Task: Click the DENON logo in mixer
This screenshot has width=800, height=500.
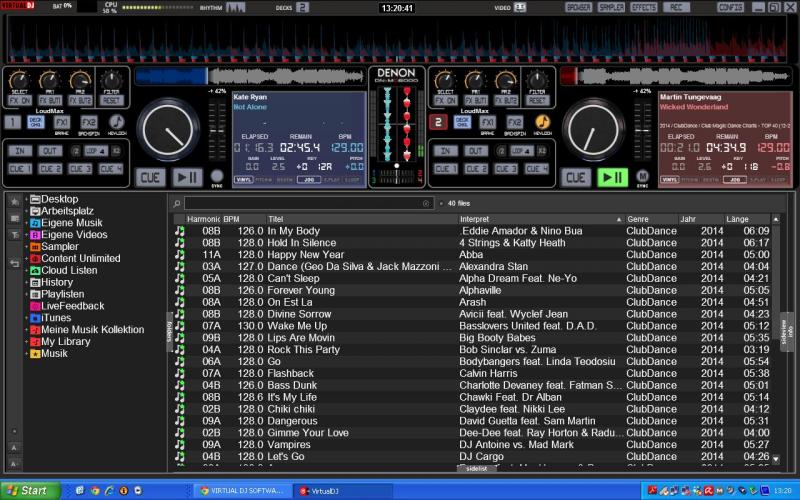Action: (396, 75)
